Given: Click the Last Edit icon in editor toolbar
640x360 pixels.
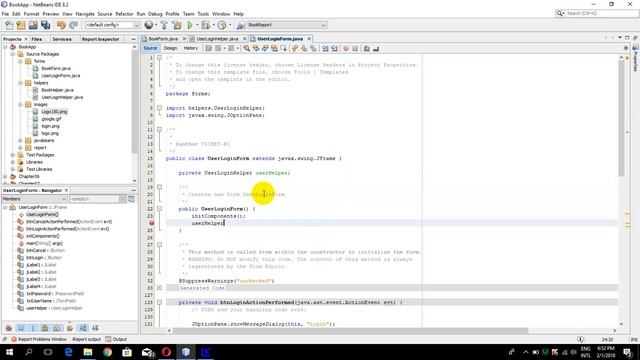Looking at the screenshot, I should 209,49.
